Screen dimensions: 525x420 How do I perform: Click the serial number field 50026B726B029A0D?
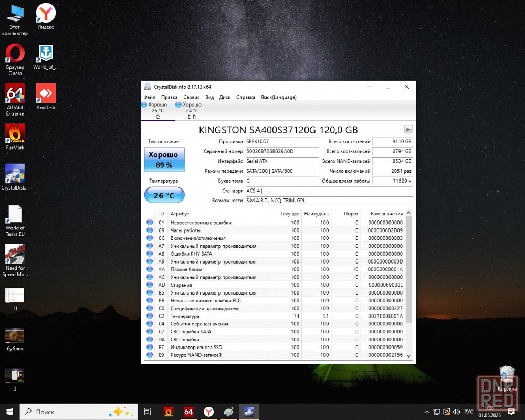pos(282,151)
